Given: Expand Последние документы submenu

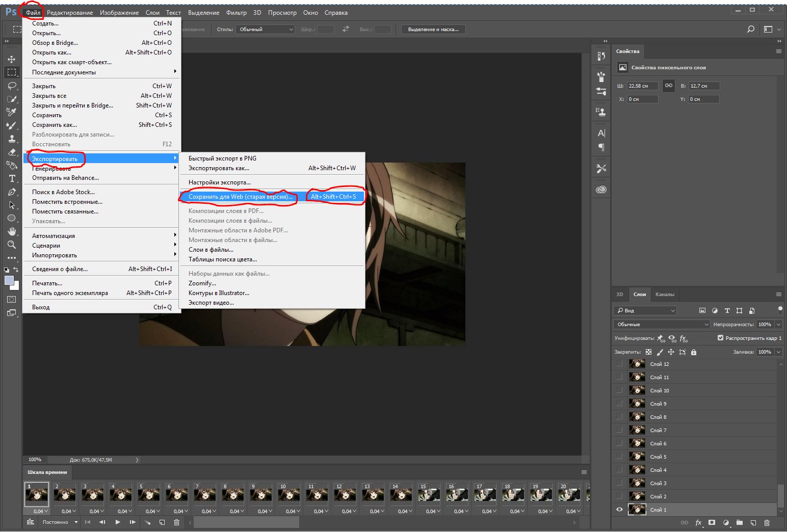Looking at the screenshot, I should click(101, 72).
